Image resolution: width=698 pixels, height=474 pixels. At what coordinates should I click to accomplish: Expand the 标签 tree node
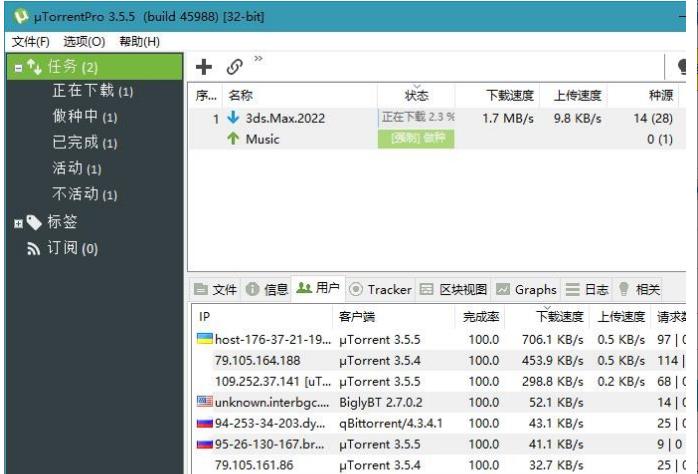click(x=18, y=223)
